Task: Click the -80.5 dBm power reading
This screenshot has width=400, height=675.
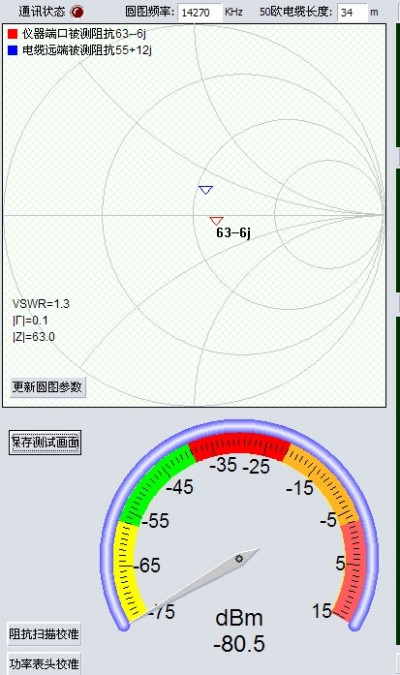Action: [x=239, y=644]
